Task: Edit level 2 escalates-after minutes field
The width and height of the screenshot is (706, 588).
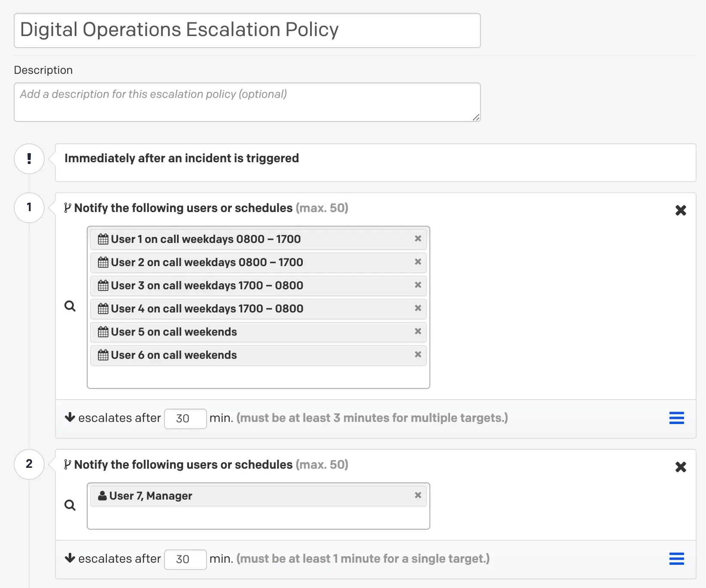Action: pyautogui.click(x=185, y=559)
